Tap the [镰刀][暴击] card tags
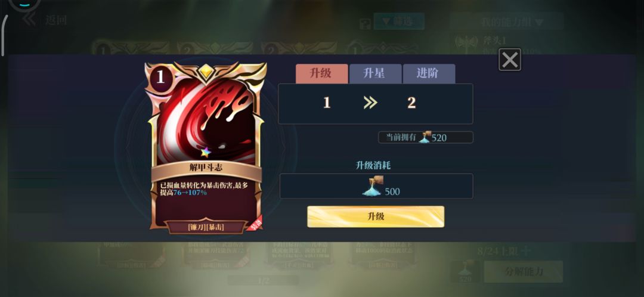This screenshot has height=297, width=644. pyautogui.click(x=206, y=227)
